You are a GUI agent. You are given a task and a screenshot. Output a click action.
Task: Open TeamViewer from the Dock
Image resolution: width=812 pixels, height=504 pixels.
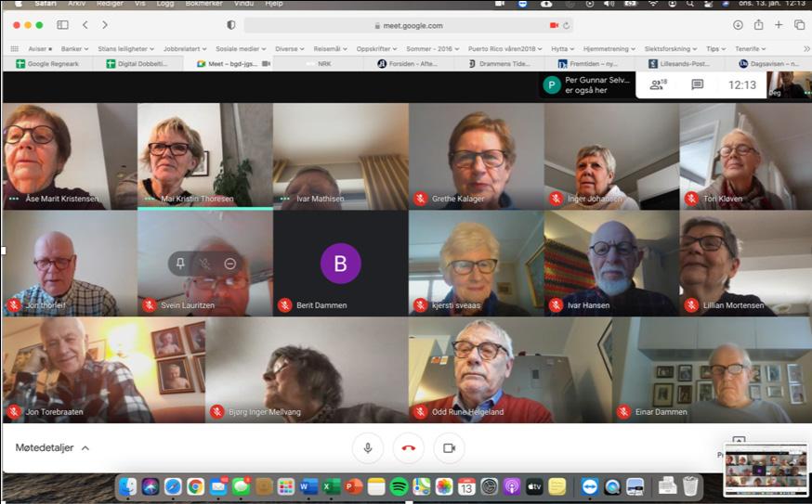point(589,486)
